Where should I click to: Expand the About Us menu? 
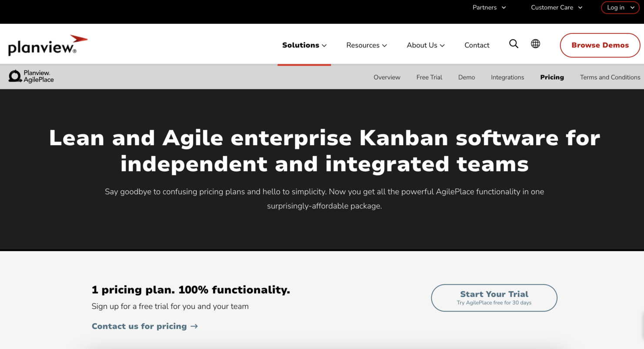tap(426, 45)
